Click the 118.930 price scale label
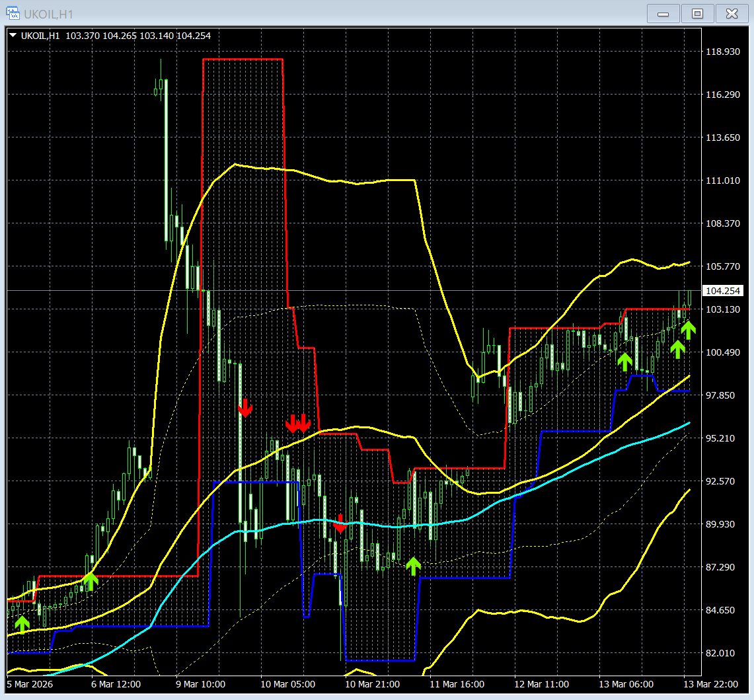754x700 pixels. pyautogui.click(x=723, y=52)
